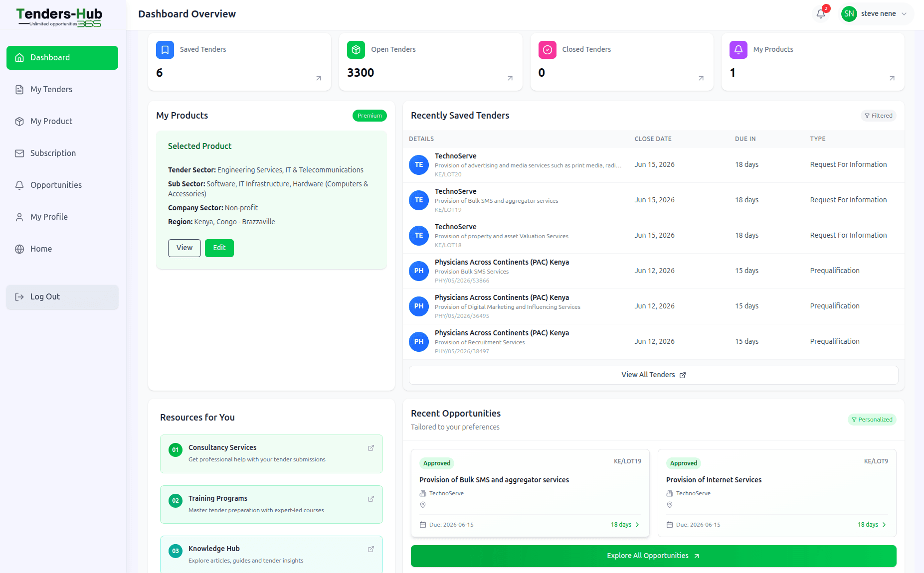This screenshot has width=924, height=573.
Task: Go to Home in sidebar
Action: pos(62,249)
